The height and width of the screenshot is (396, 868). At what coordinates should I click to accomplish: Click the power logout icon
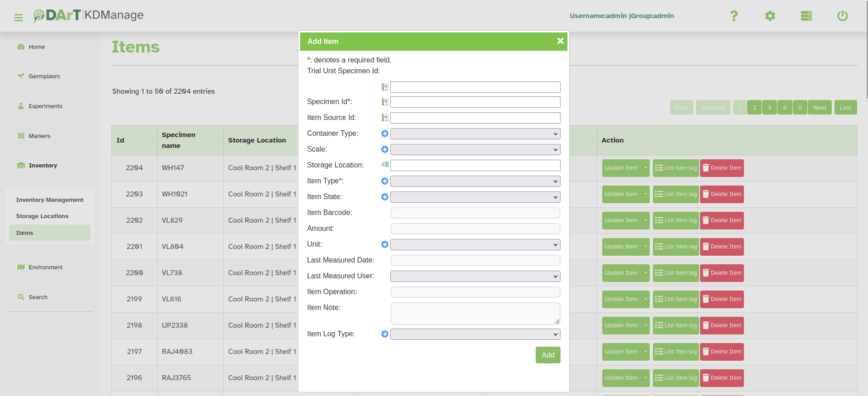(842, 16)
